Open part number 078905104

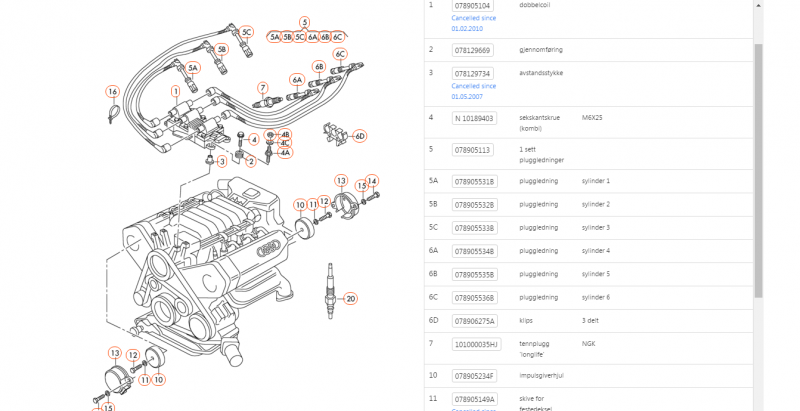pos(473,6)
